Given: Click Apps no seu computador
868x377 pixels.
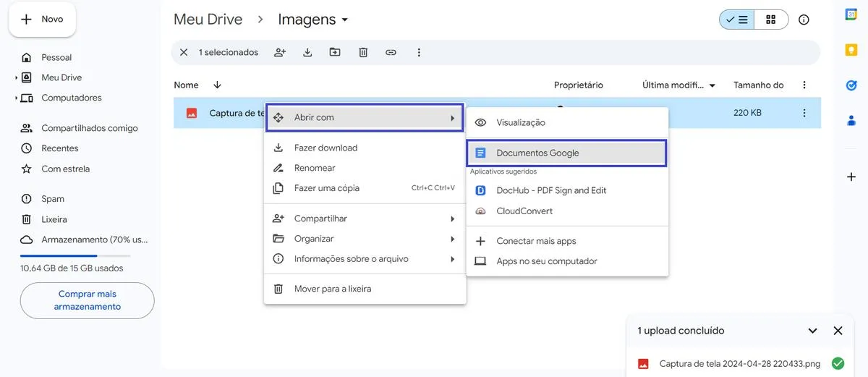Looking at the screenshot, I should pyautogui.click(x=567, y=261).
